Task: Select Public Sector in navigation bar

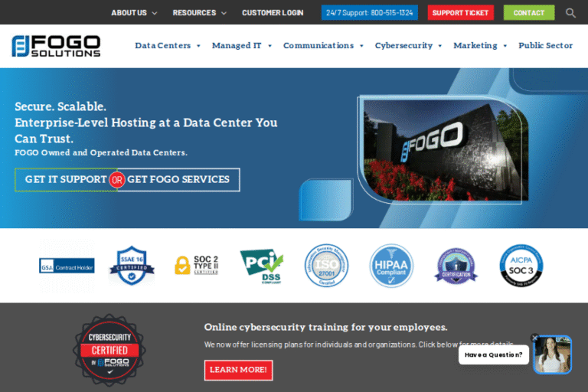Action: [x=545, y=46]
